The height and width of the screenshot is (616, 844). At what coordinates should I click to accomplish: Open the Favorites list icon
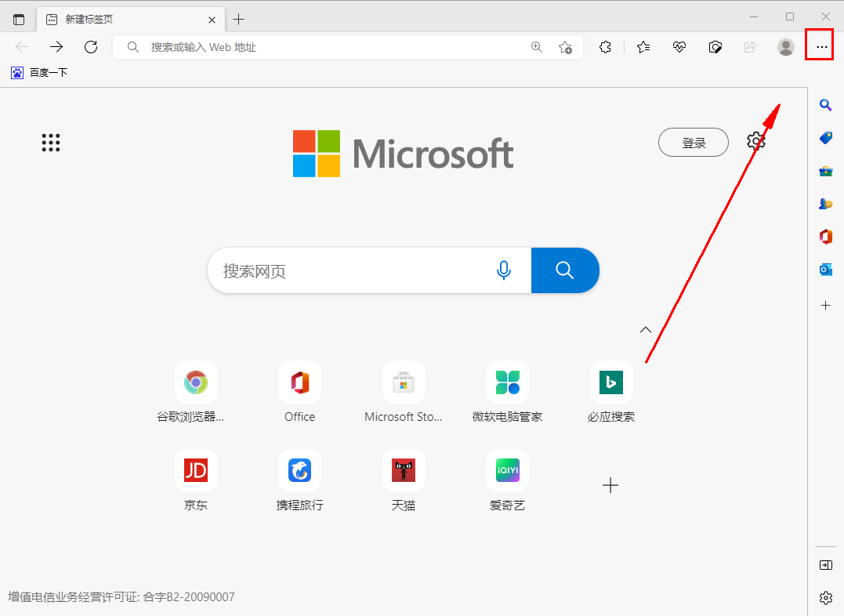click(643, 47)
